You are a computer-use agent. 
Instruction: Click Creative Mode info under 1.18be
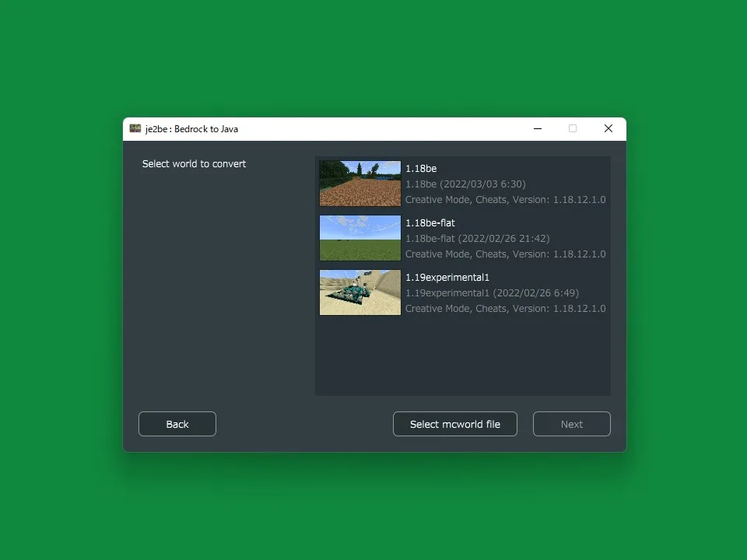tap(506, 200)
